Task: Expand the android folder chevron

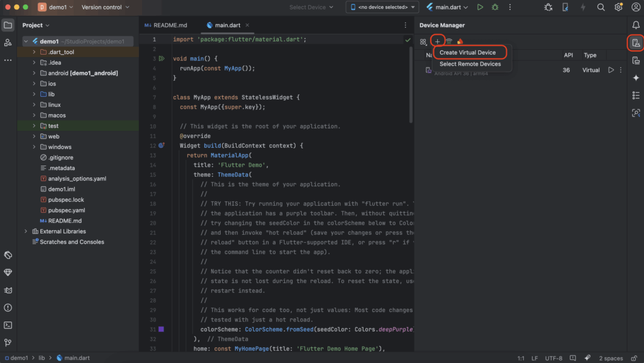Action: (x=34, y=73)
